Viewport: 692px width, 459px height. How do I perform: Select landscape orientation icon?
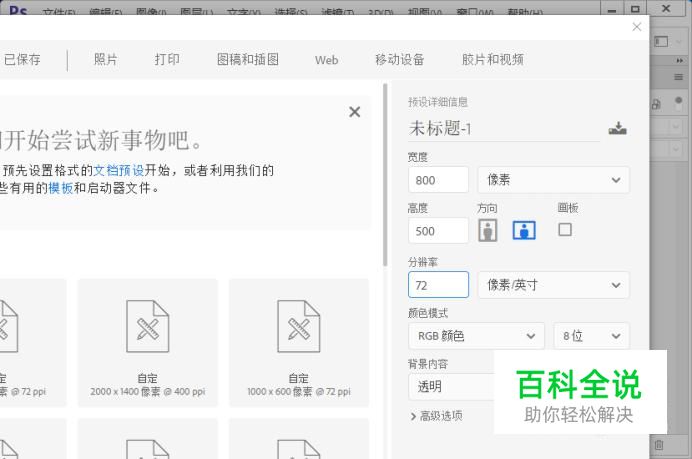click(x=524, y=230)
